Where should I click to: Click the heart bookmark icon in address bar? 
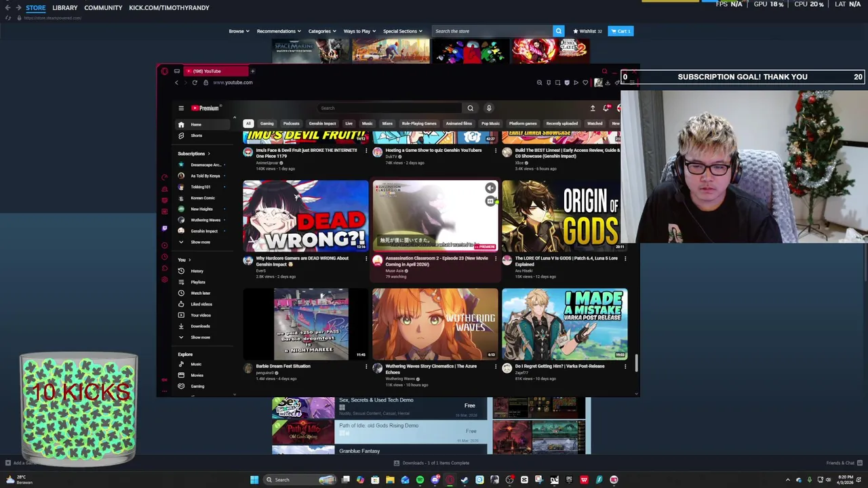(585, 83)
